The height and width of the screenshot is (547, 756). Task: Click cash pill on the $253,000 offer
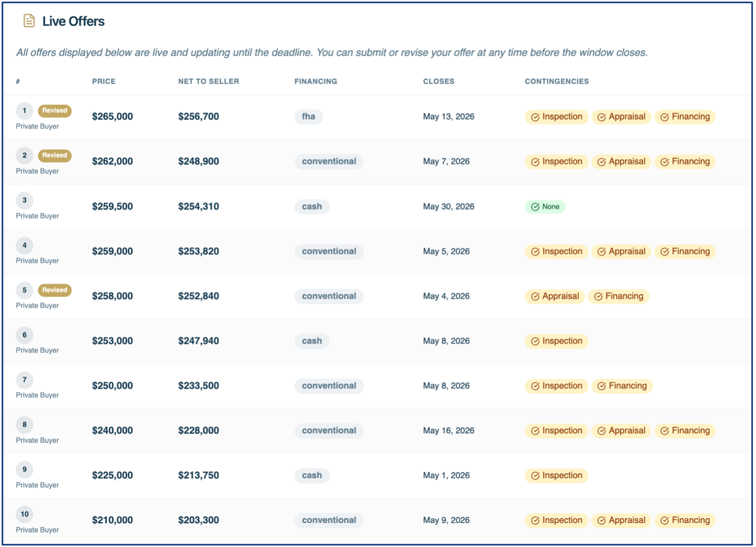point(312,341)
